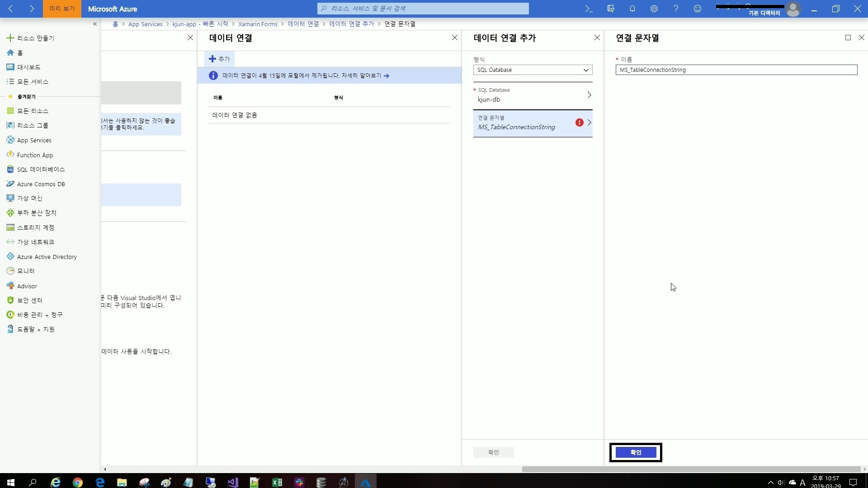Image resolution: width=868 pixels, height=488 pixels.
Task: Click the blue 확인 button
Action: [x=635, y=452]
